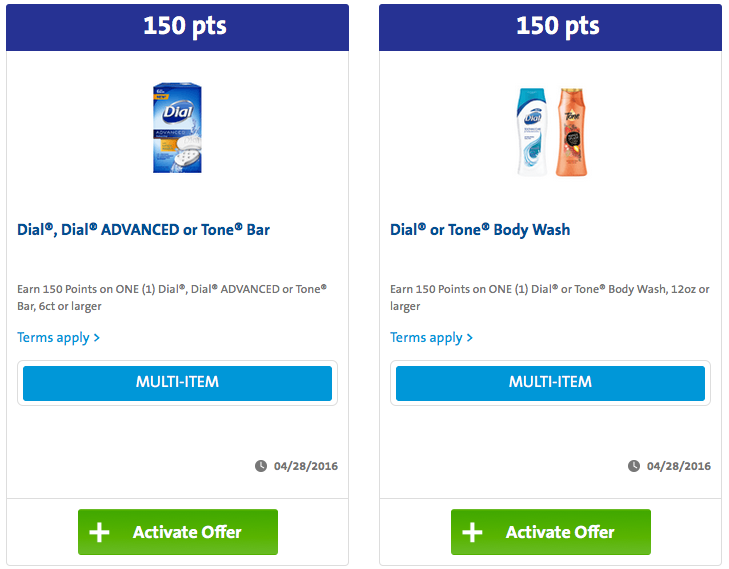
Task: Expand the Terms apply chevron for the Bar offer
Action: (x=97, y=337)
